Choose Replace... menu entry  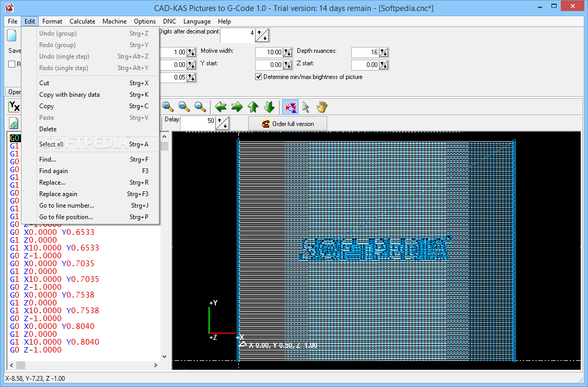(90, 183)
